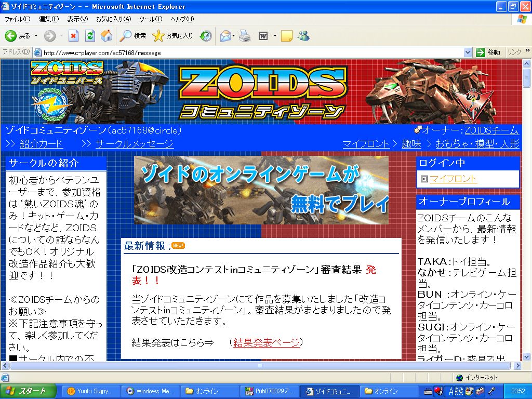The width and height of the screenshot is (532, 399).
Task: Open the Mail toolbar icon
Action: 225,36
